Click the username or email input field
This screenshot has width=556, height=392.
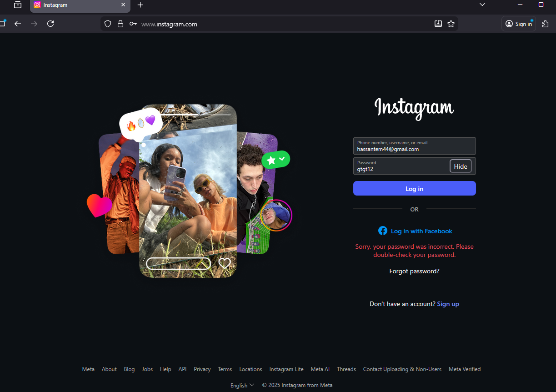pyautogui.click(x=415, y=146)
